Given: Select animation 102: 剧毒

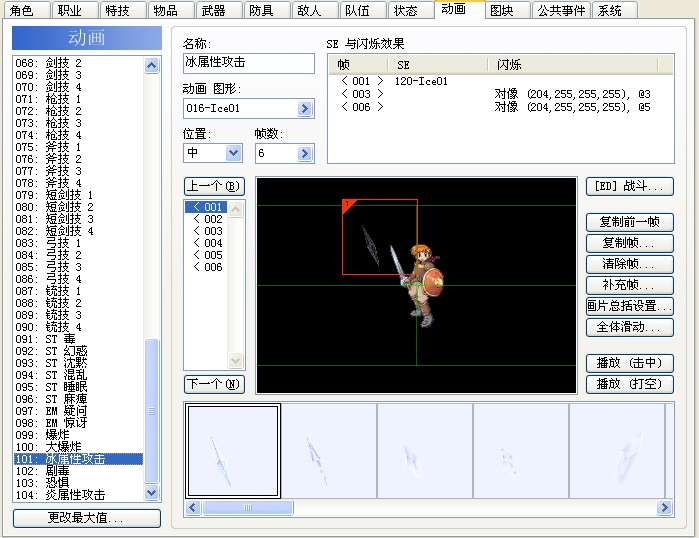Looking at the screenshot, I should click(78, 471).
